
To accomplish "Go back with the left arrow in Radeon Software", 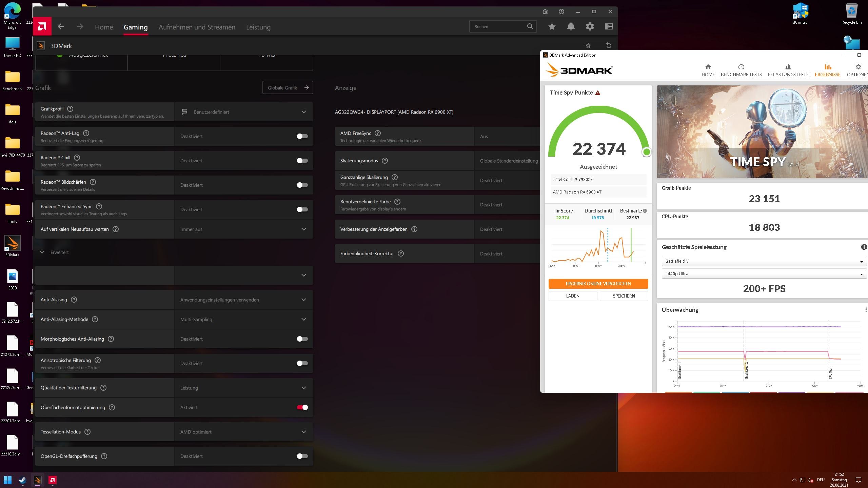I will [x=61, y=26].
